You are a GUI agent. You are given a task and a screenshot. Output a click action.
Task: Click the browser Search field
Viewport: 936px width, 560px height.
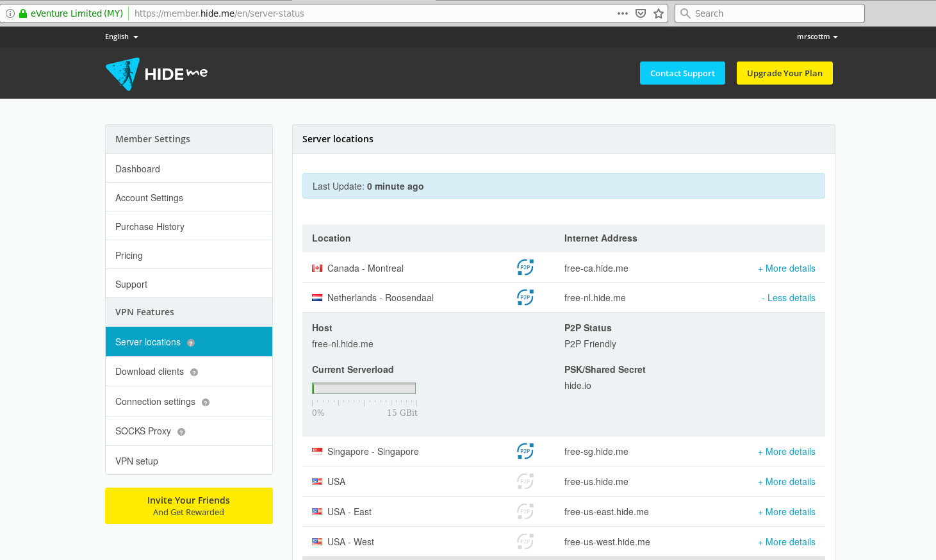tap(769, 13)
